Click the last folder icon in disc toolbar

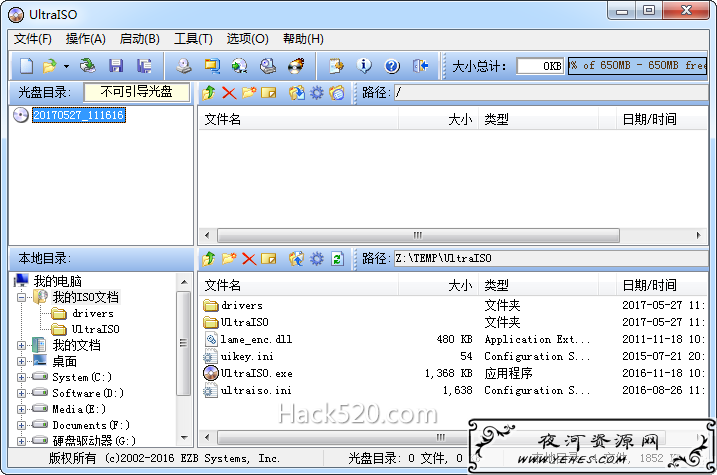(337, 93)
